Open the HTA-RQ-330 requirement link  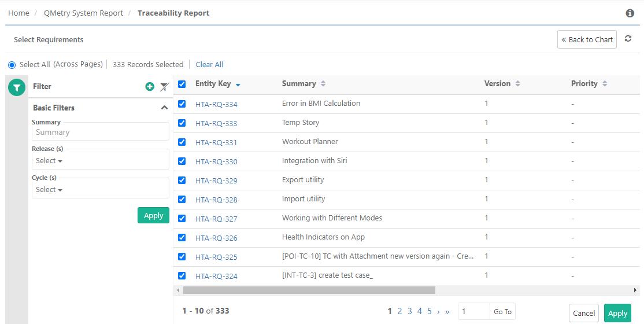coord(216,162)
